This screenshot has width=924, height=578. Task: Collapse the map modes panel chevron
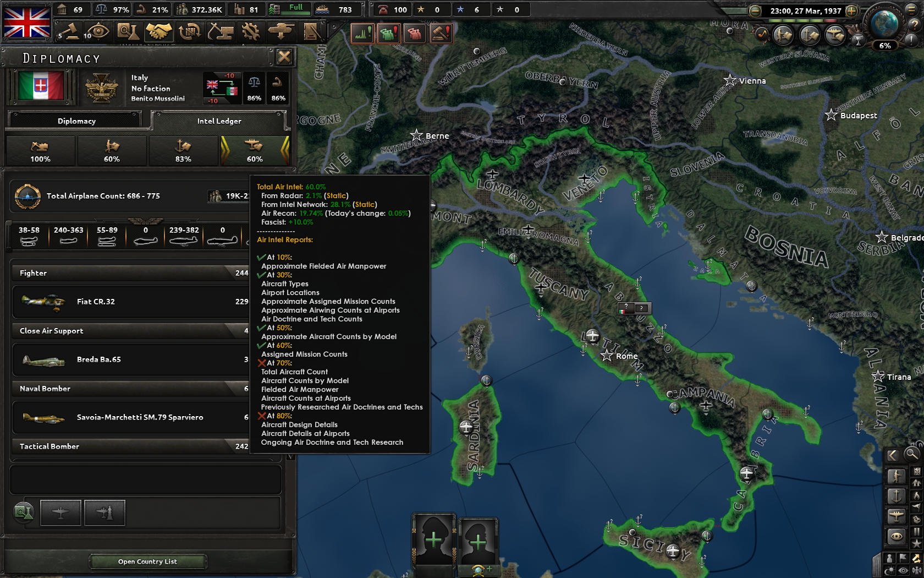click(893, 455)
